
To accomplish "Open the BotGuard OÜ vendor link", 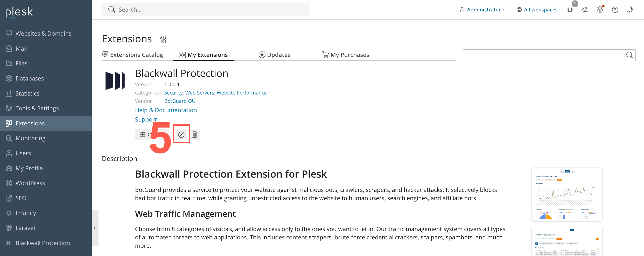I will (180, 101).
